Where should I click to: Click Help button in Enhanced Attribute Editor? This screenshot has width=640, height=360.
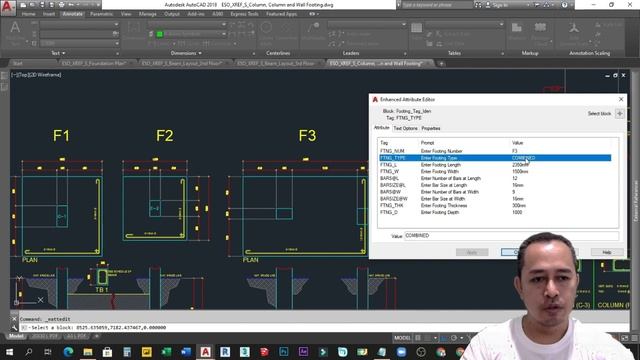pyautogui.click(x=607, y=252)
